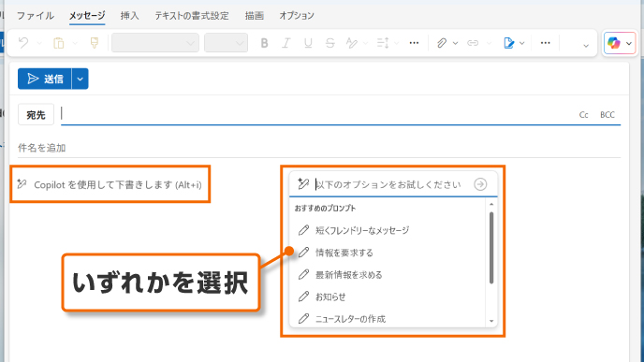Click the Copilot submit arrow button
Viewport: 644px width, 362px height.
(x=480, y=184)
